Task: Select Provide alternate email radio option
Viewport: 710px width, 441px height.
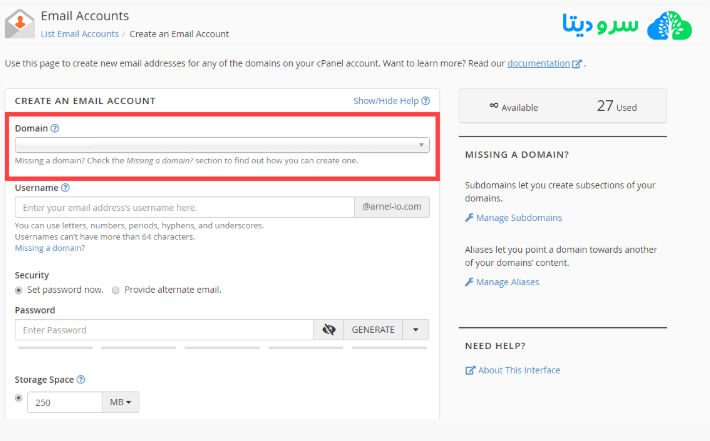Action: pyautogui.click(x=116, y=290)
